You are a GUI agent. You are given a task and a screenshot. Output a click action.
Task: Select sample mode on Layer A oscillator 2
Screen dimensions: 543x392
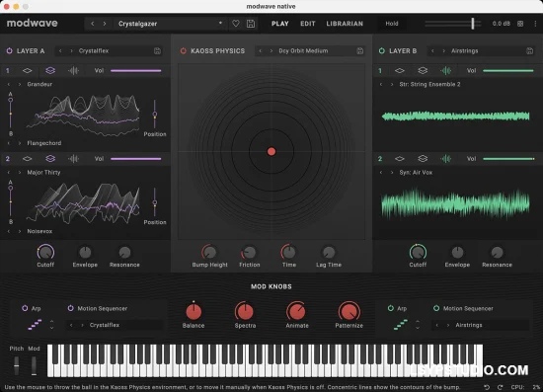(x=73, y=159)
